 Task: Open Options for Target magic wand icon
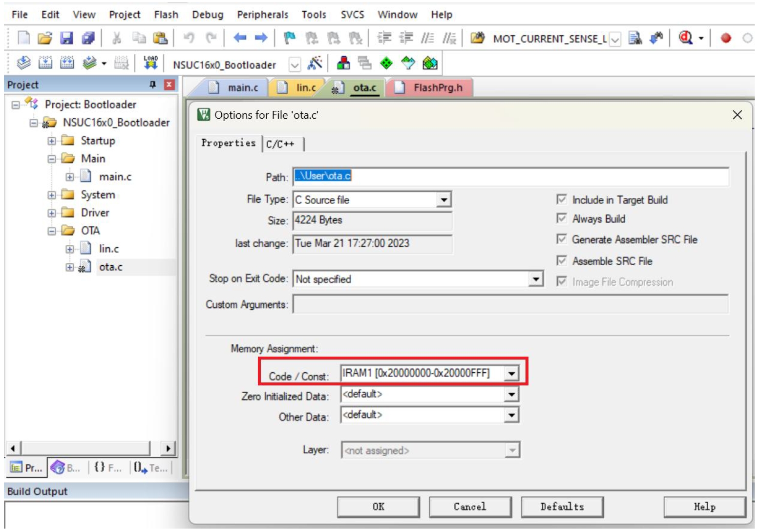pos(315,64)
